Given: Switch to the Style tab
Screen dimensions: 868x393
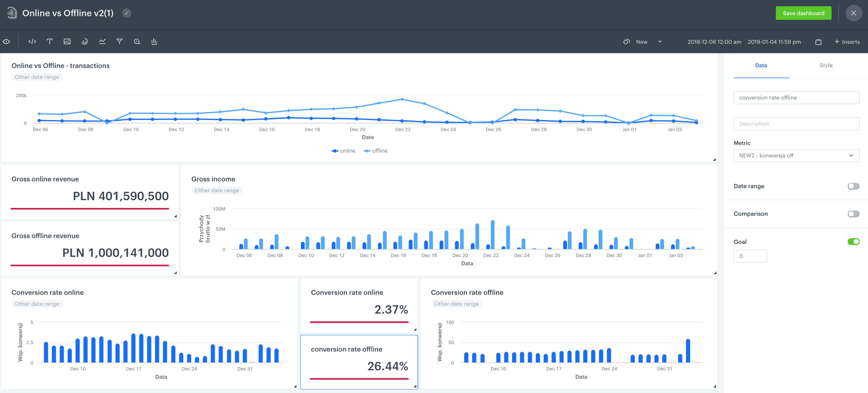Looking at the screenshot, I should (x=826, y=65).
